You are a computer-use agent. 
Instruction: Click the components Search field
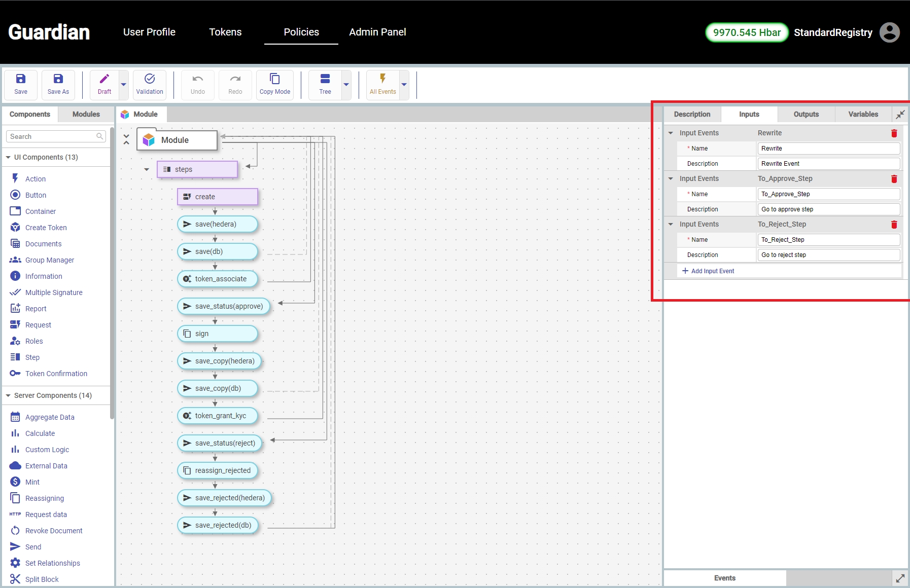pyautogui.click(x=52, y=136)
